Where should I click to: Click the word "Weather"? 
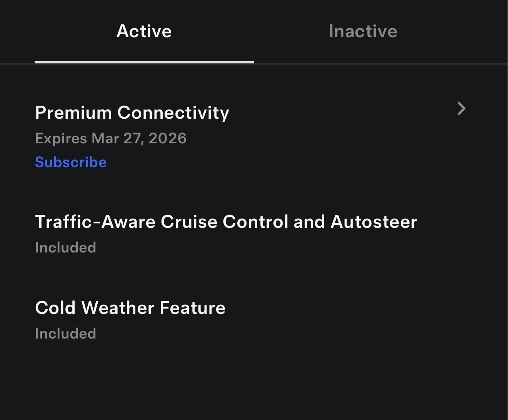point(117,308)
